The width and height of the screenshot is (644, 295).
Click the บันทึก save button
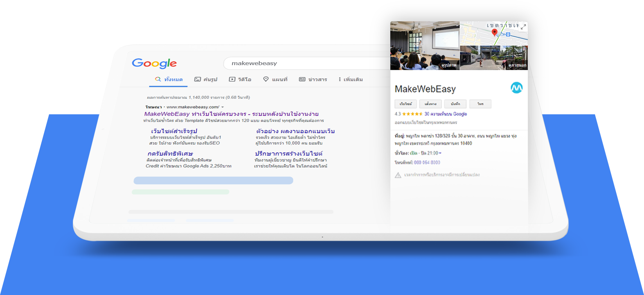point(455,104)
